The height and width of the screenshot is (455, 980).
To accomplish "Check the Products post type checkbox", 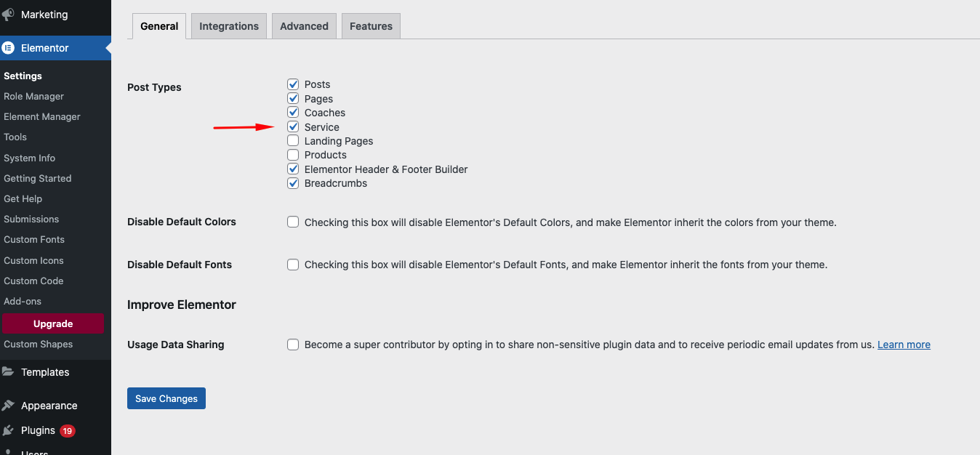I will pyautogui.click(x=293, y=155).
